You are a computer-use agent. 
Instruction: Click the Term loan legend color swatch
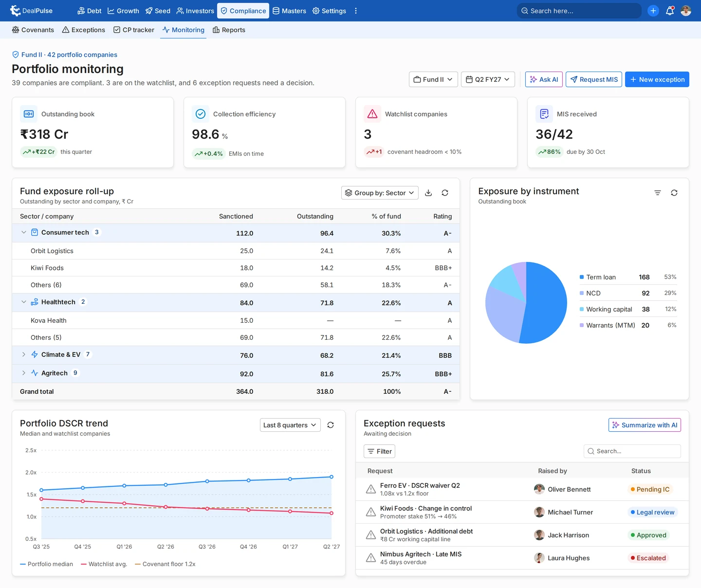click(582, 277)
